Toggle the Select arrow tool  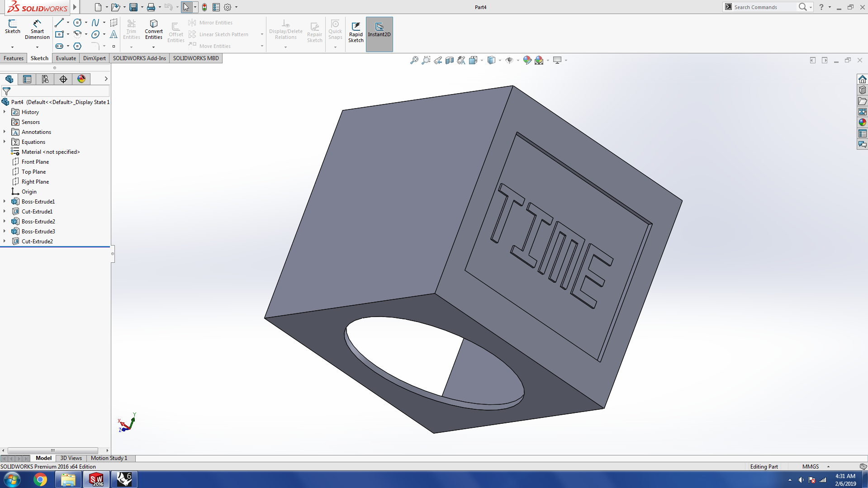click(x=186, y=7)
